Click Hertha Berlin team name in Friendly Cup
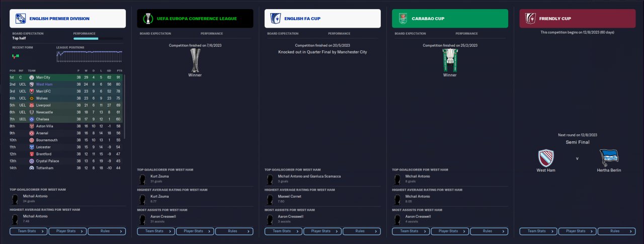644x244 pixels. pyautogui.click(x=609, y=171)
